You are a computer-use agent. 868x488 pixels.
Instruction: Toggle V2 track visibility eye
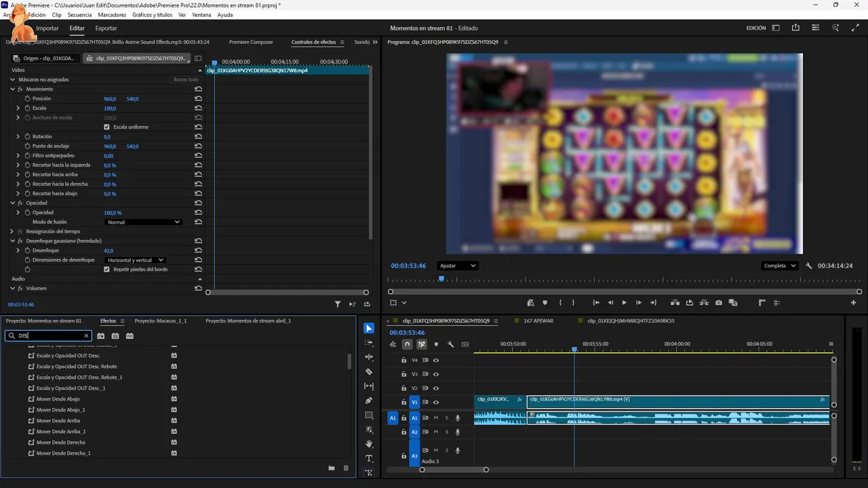436,388
